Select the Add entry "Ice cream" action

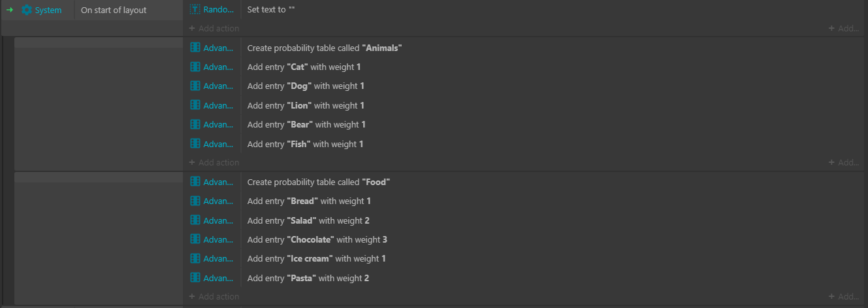[x=316, y=258]
